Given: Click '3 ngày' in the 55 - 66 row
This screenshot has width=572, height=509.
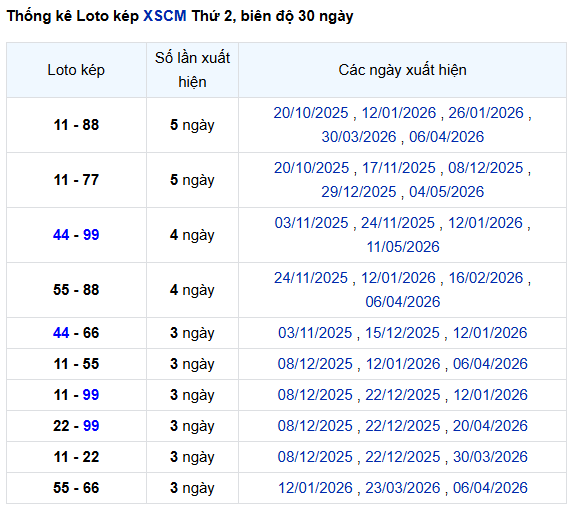Looking at the screenshot, I should coord(192,488).
